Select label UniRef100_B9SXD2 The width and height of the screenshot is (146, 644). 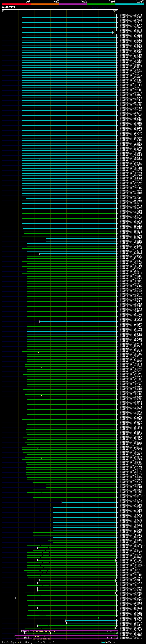[131, 618]
